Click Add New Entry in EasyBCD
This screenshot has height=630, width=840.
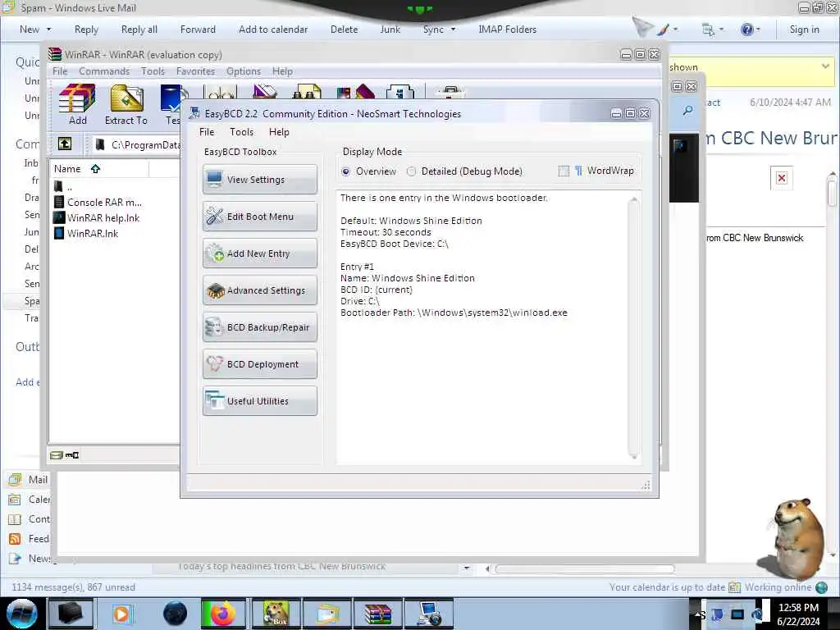[x=260, y=253]
